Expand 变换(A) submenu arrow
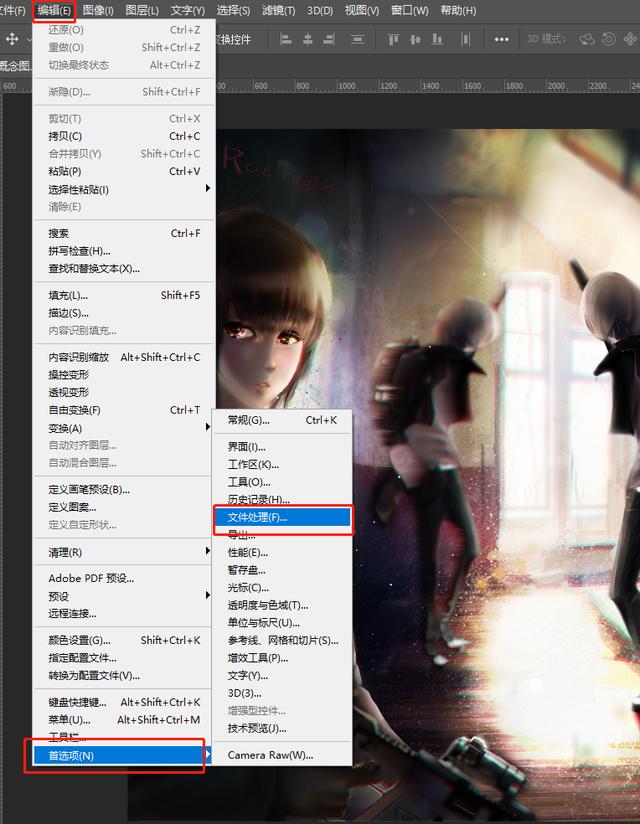The image size is (640, 824). tap(208, 427)
